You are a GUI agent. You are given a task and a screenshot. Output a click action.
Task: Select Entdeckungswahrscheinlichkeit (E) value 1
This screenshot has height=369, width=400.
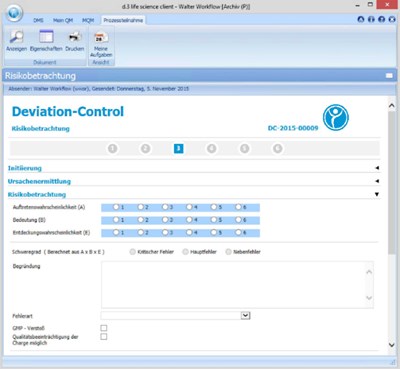(116, 232)
